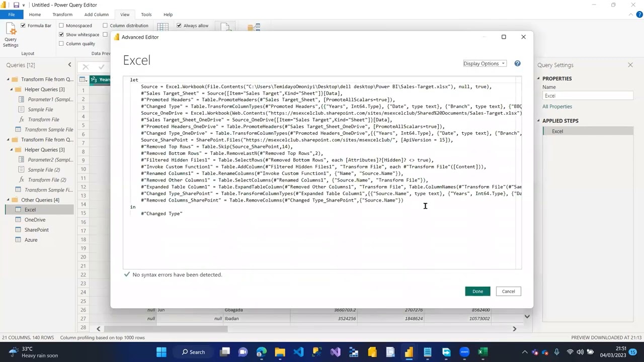Screen dimensions: 644x362
Task: Switch to the Transform ribbon tab
Action: click(62, 15)
